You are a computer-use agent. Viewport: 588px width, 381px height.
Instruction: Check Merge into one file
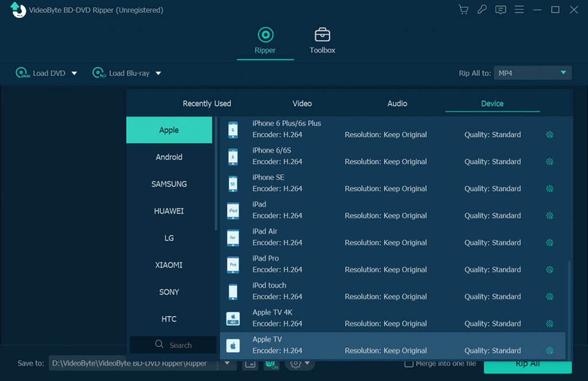[409, 363]
